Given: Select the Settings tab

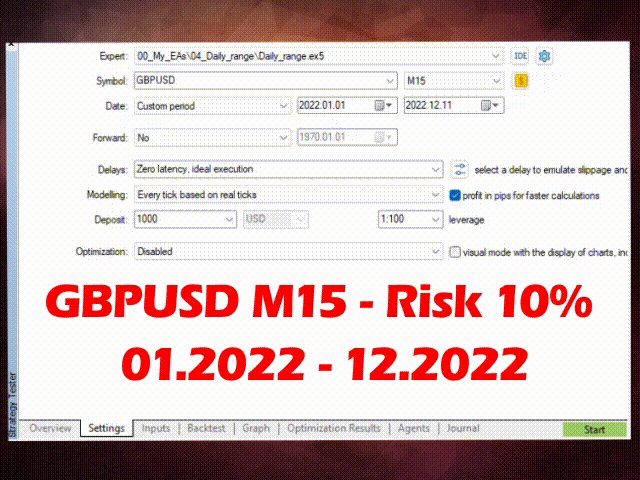Looking at the screenshot, I should click(107, 428).
